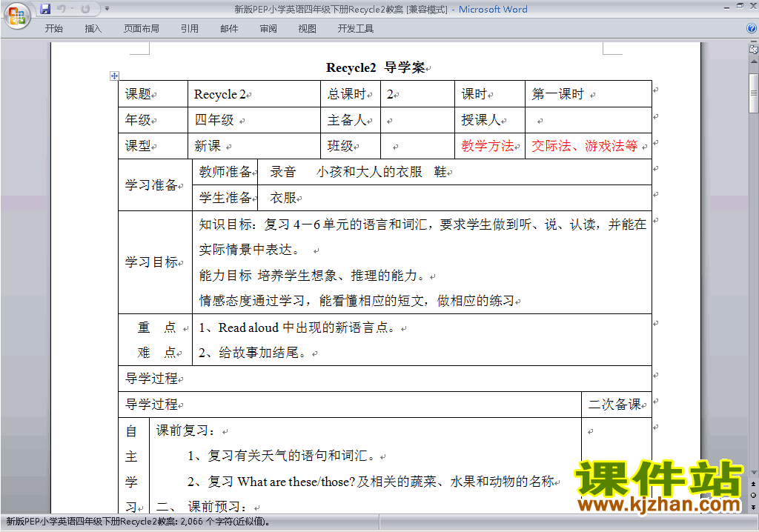Screen dimensions: 759x532
Task: Toggle the ruler with the View Ruler icon
Action: click(754, 48)
